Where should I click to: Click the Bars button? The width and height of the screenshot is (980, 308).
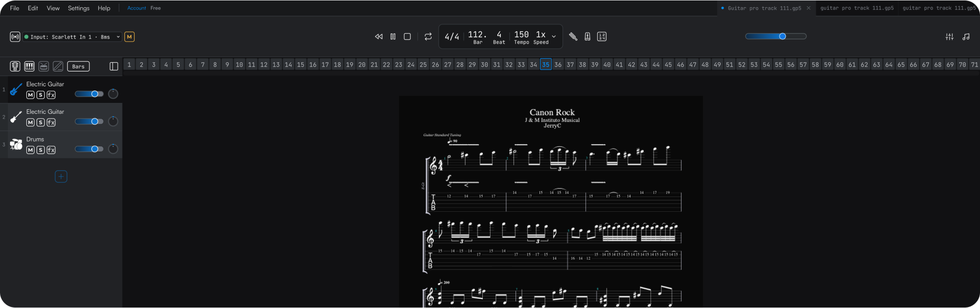(78, 66)
